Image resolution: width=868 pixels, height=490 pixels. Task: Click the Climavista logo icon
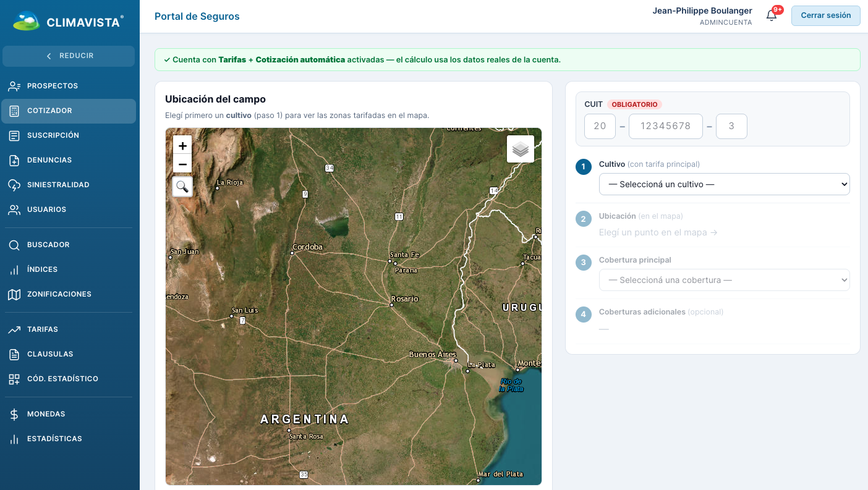pos(27,21)
